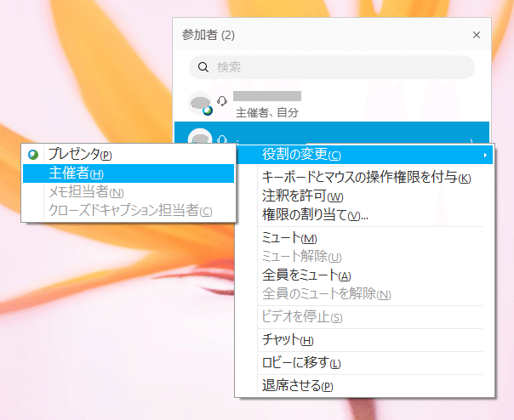Viewport: 514px width, 420px height.
Task: Click the greyed ビデオを停止 item
Action: [x=364, y=317]
